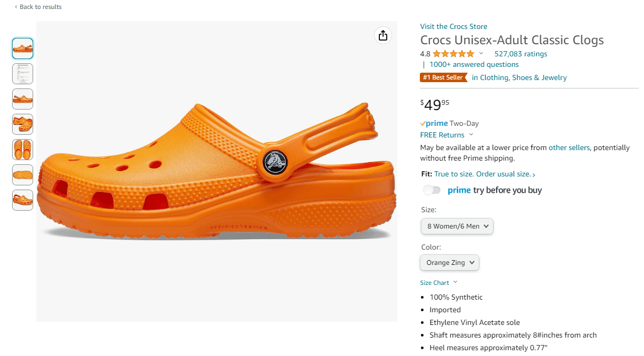644x356 pixels.
Task: Expand the Size Chart section
Action: (439, 283)
